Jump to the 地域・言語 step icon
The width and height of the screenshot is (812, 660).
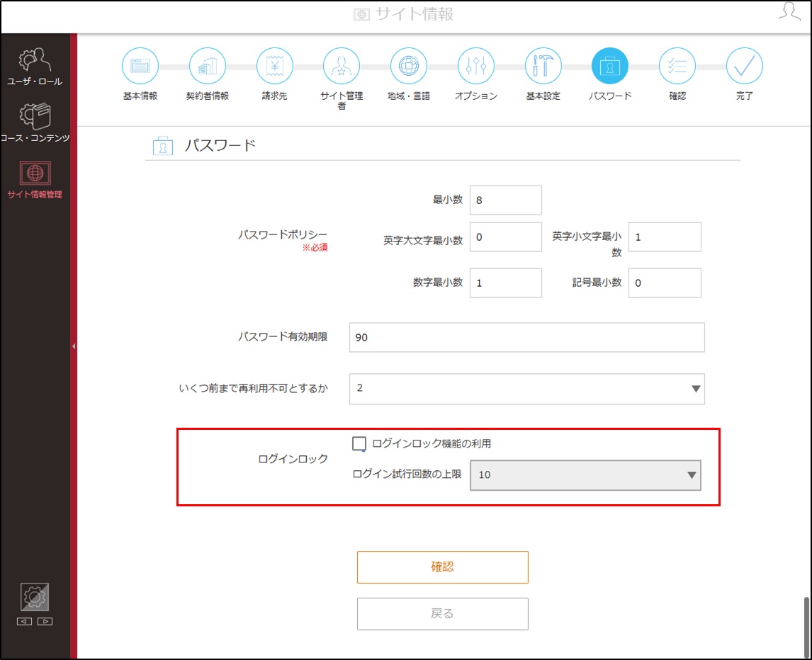click(409, 66)
